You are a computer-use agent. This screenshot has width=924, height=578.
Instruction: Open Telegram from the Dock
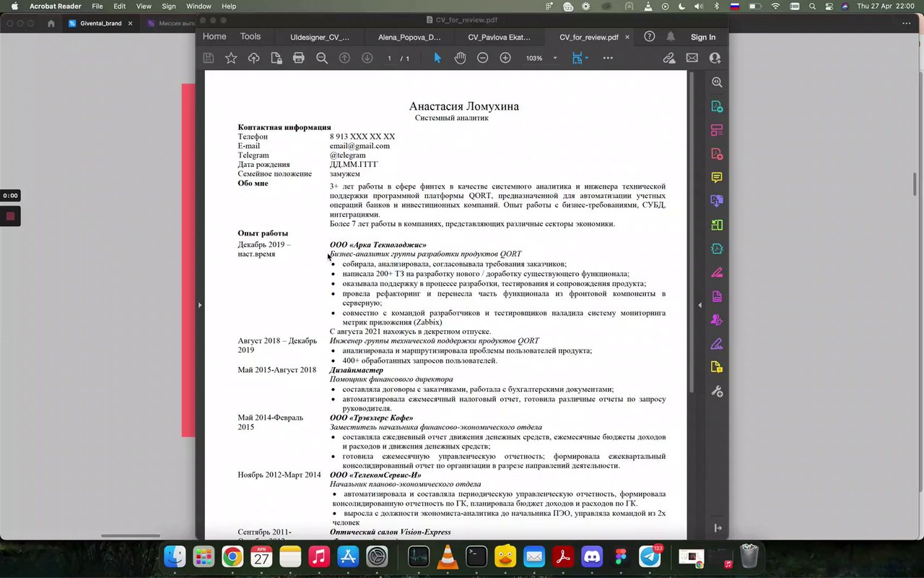(650, 556)
